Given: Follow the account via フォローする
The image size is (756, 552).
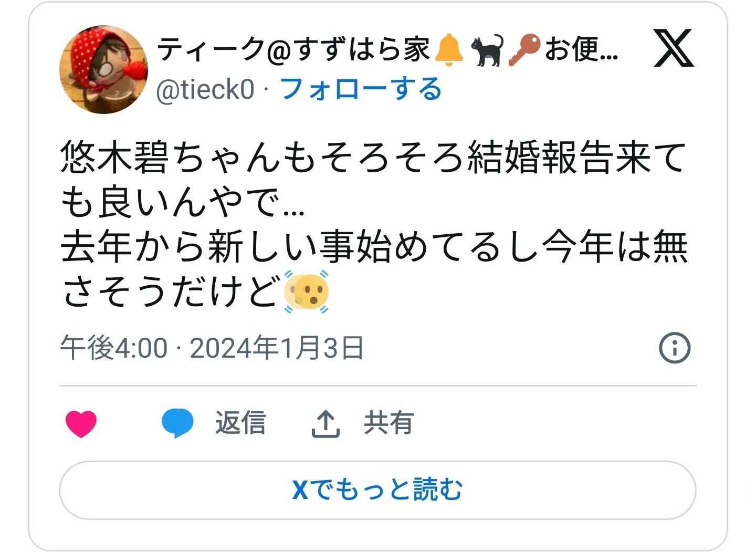Looking at the screenshot, I should [361, 89].
